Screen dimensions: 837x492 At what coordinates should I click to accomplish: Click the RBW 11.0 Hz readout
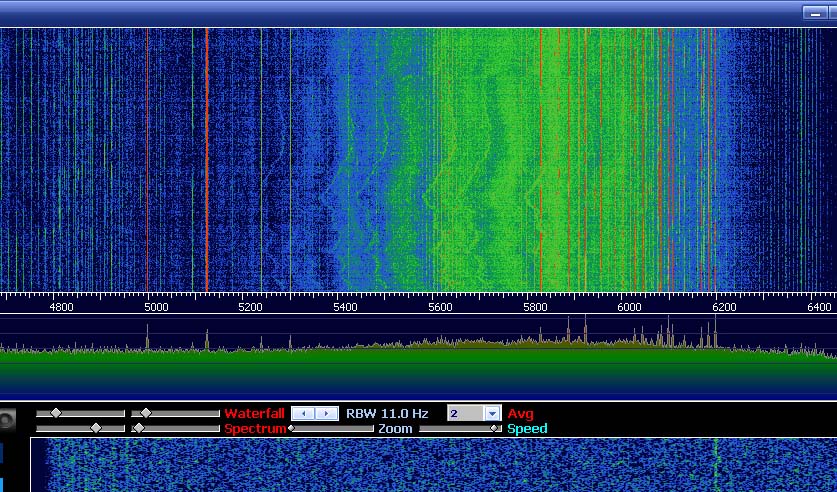[387, 414]
